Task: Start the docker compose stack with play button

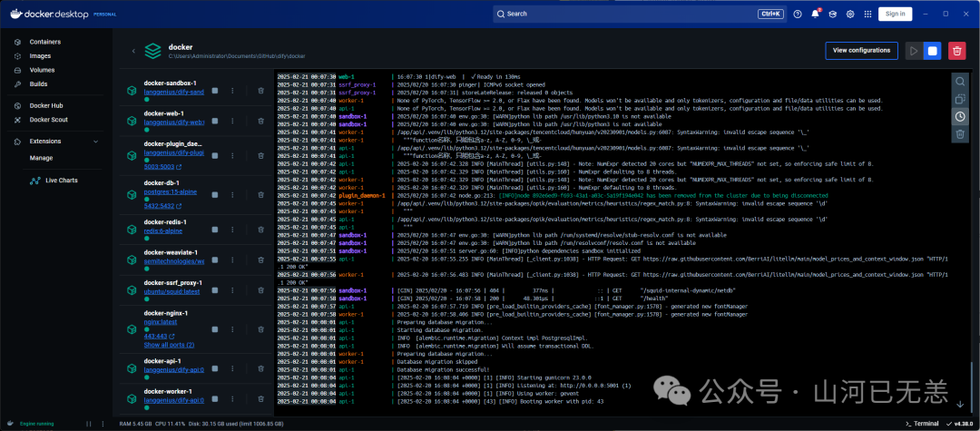Action: [915, 51]
